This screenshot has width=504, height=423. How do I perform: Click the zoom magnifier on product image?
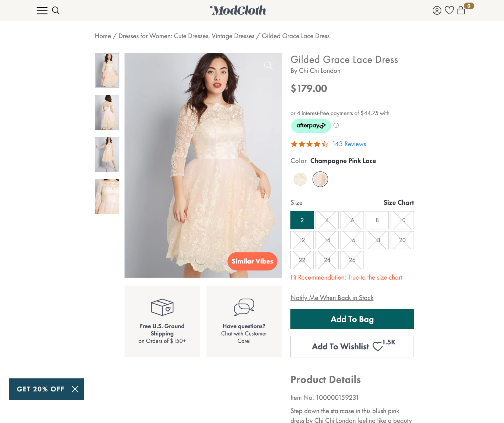[x=268, y=66]
